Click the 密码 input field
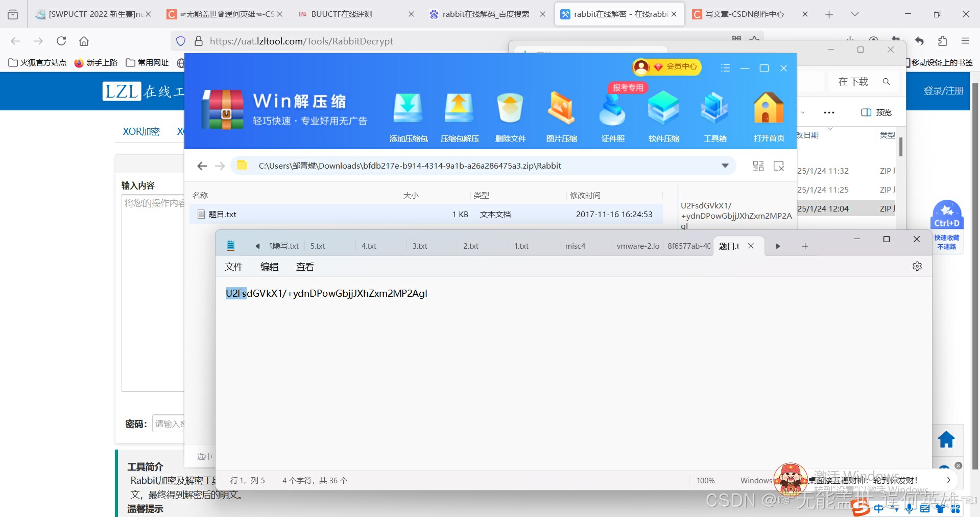The height and width of the screenshot is (517, 980). coord(169,424)
